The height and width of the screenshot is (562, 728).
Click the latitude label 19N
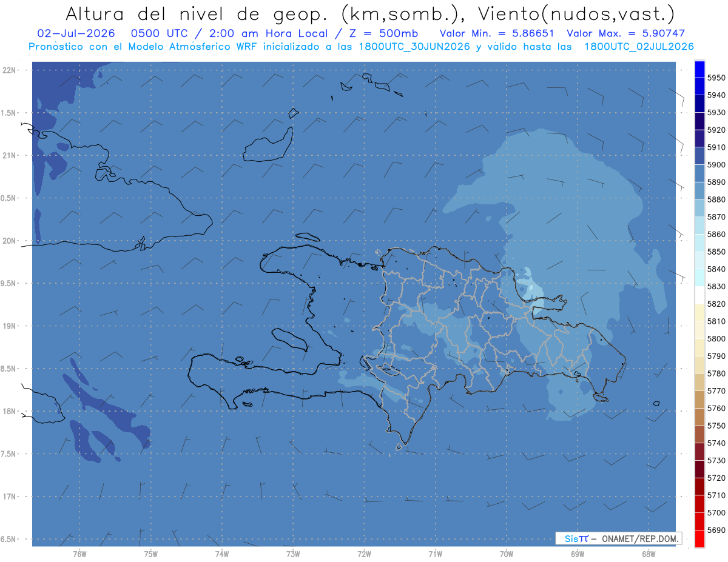click(9, 326)
